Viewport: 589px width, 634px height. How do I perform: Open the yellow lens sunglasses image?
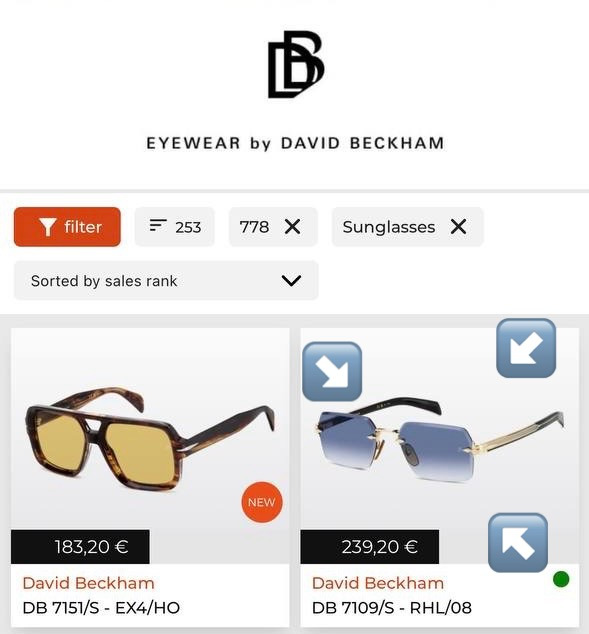coord(150,439)
